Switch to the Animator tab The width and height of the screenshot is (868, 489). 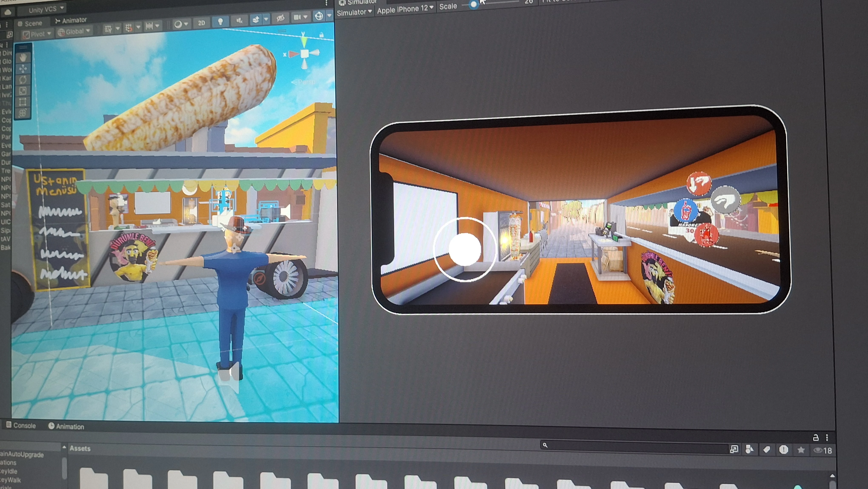(71, 20)
